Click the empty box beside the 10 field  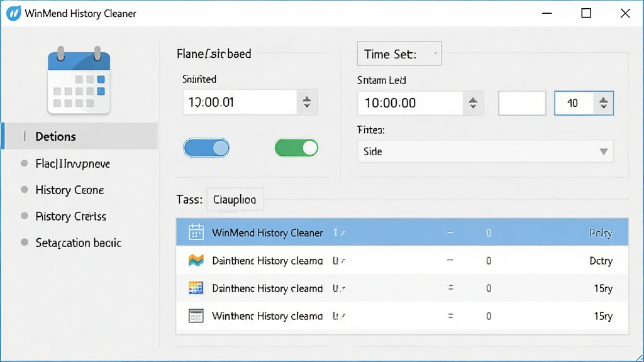tap(522, 103)
